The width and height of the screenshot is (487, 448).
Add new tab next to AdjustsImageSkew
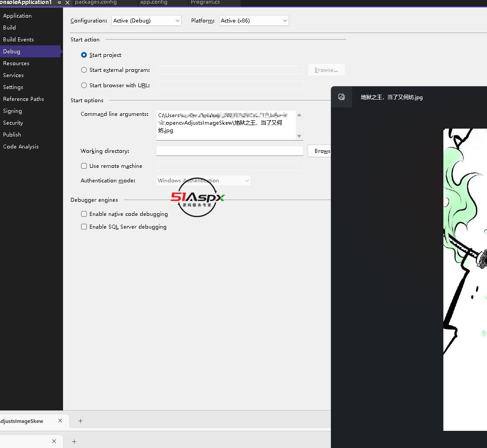(x=80, y=421)
